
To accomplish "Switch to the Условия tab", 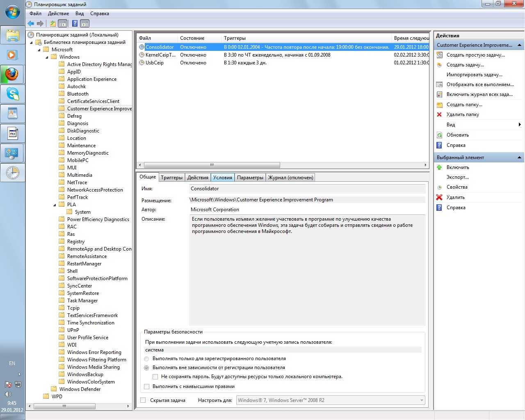I will point(223,178).
